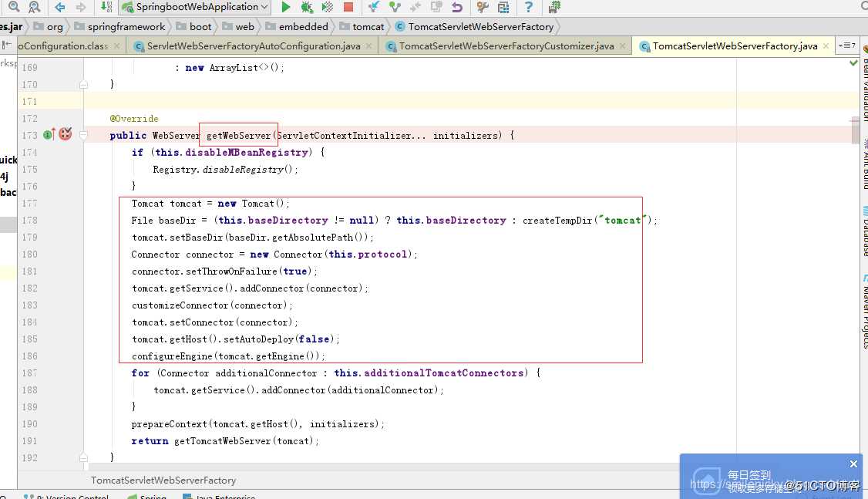Close the daily sign-in popup
The height and width of the screenshot is (499, 868).
[x=853, y=464]
